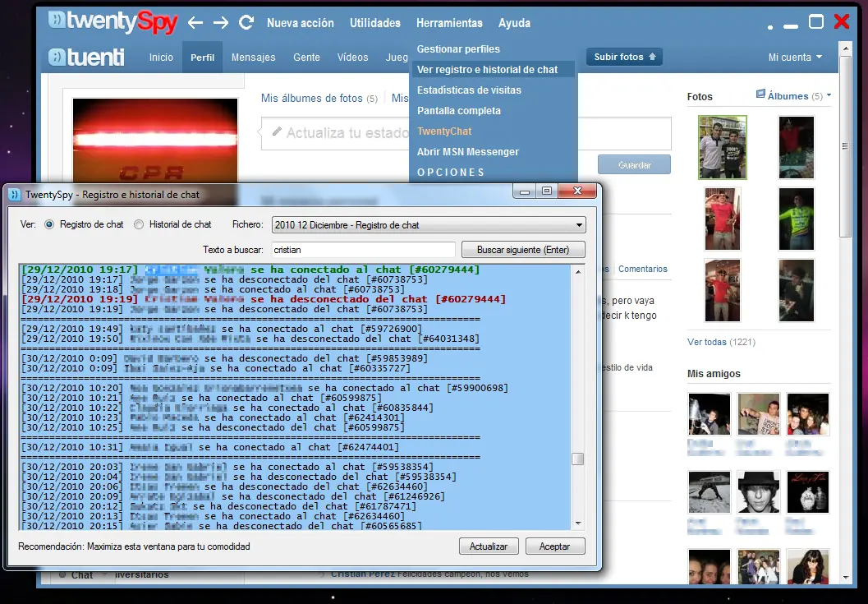Close twentySpy with the red X
This screenshot has width=868, height=604.
coord(842,21)
